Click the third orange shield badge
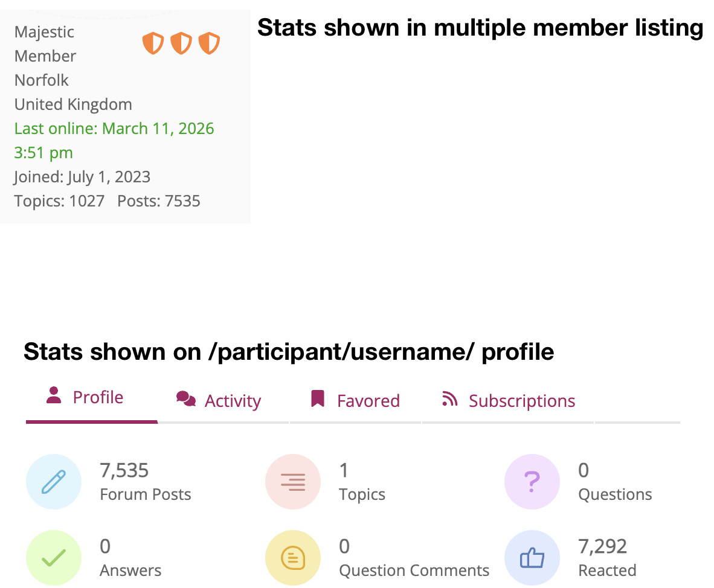 click(209, 43)
